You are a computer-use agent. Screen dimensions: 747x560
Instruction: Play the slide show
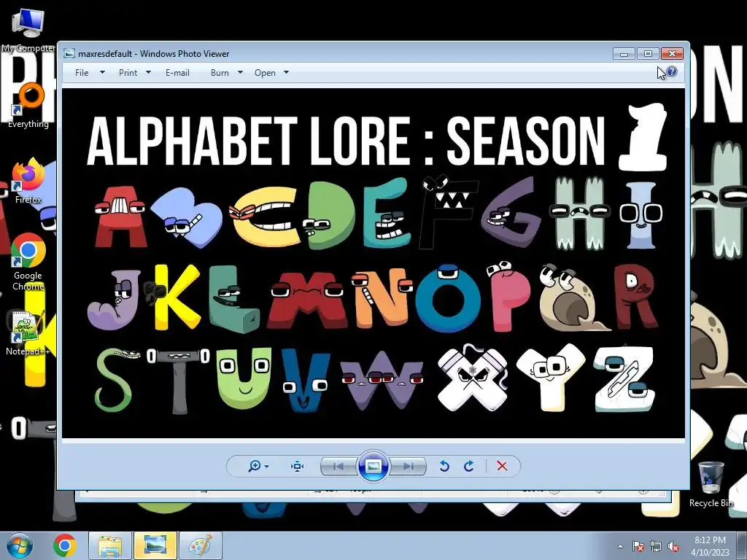[373, 466]
